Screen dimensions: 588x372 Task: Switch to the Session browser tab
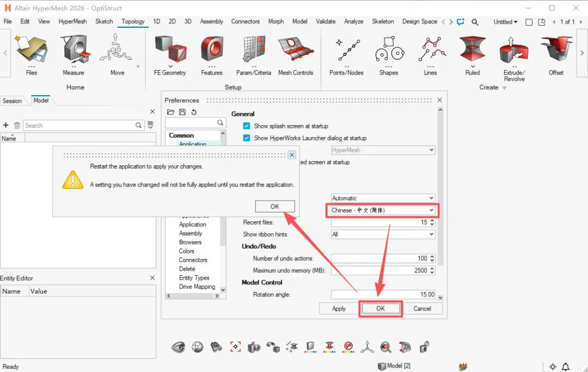[x=12, y=101]
